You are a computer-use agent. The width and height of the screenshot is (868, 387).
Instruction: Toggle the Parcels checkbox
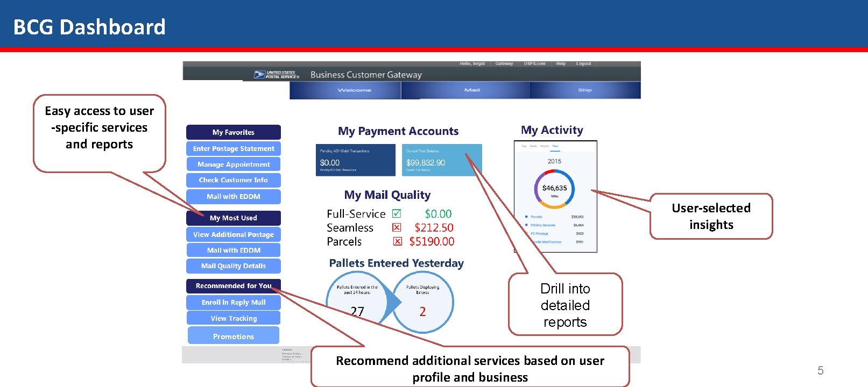398,241
